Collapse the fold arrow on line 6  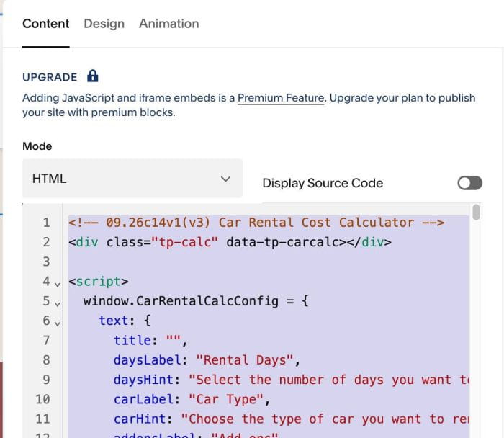click(x=57, y=323)
